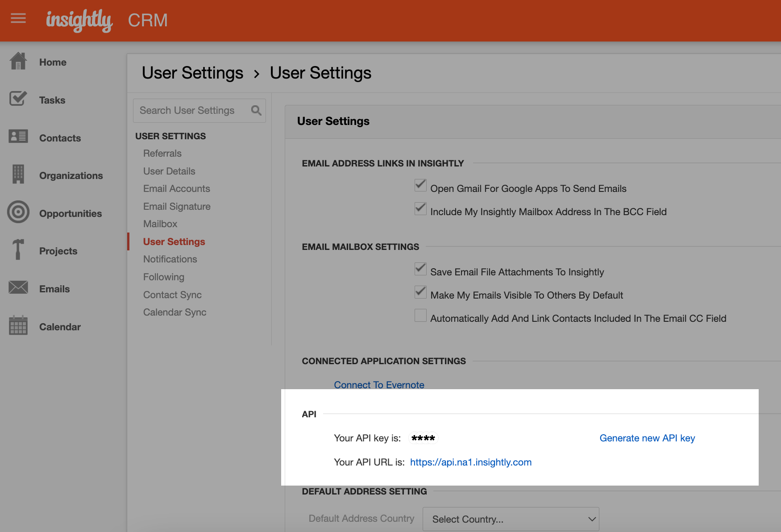Image resolution: width=781 pixels, height=532 pixels.
Task: Click the Connect To Evernote link
Action: [379, 385]
